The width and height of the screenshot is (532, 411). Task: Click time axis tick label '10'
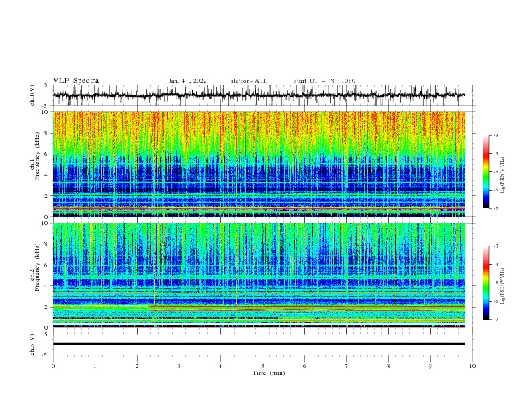point(472,366)
